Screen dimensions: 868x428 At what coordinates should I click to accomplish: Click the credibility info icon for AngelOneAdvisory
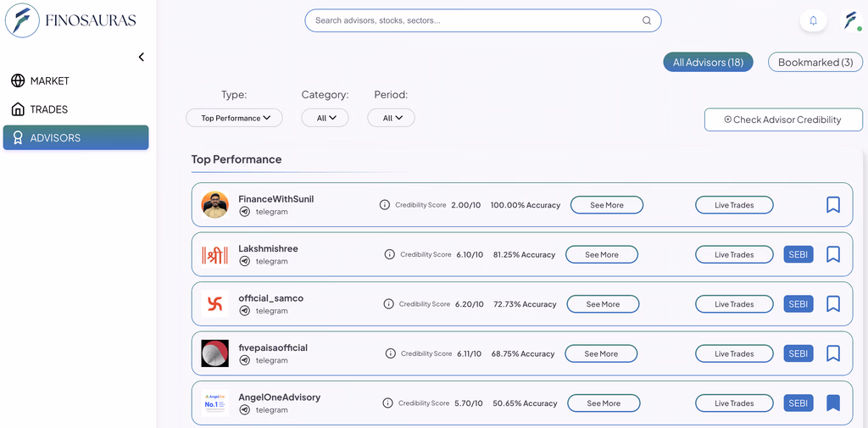point(388,403)
